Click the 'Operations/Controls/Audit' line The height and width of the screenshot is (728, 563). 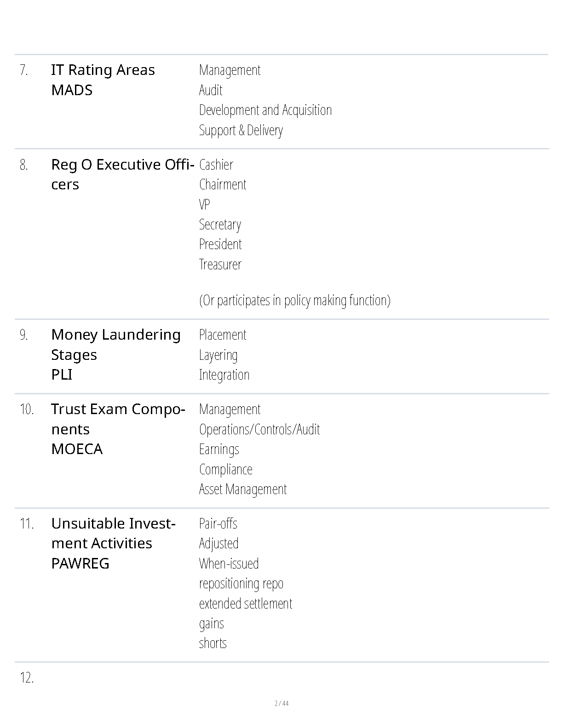(259, 429)
